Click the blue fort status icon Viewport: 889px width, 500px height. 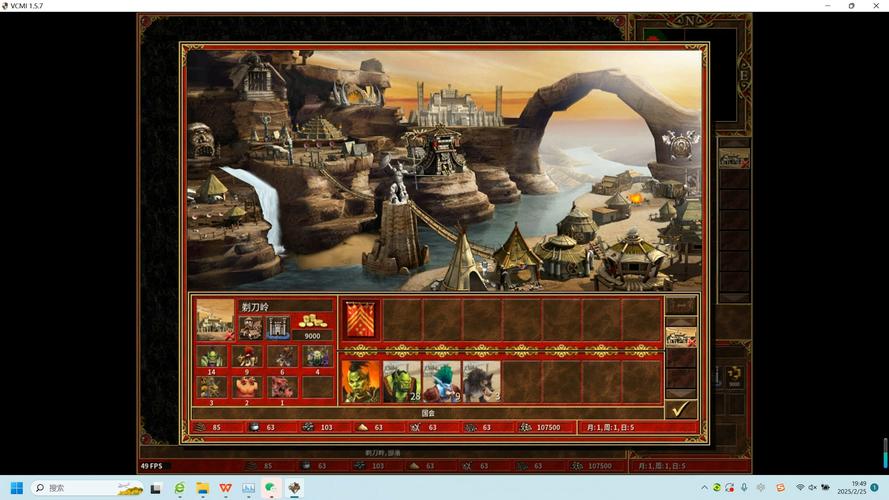click(x=278, y=327)
